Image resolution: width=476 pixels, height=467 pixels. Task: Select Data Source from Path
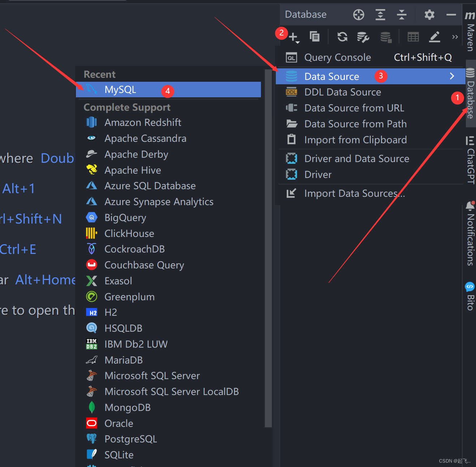(x=370, y=124)
